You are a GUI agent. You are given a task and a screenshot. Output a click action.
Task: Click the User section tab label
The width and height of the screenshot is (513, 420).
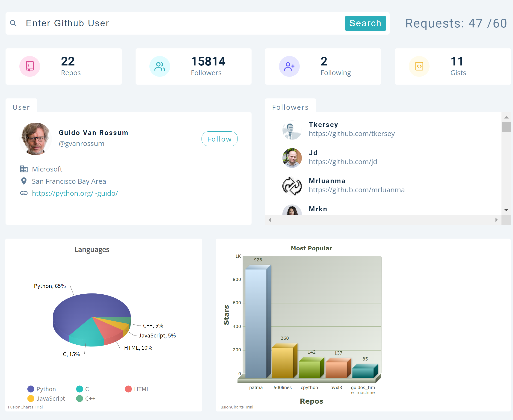21,107
